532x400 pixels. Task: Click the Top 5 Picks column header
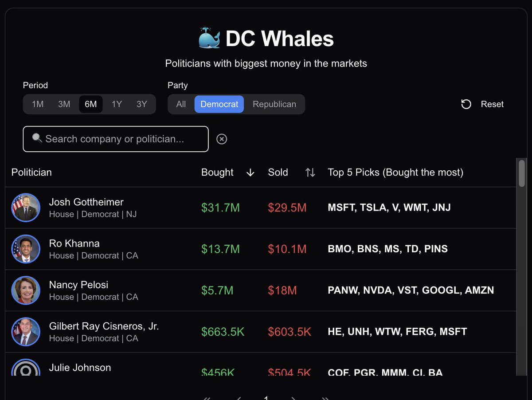pos(395,173)
